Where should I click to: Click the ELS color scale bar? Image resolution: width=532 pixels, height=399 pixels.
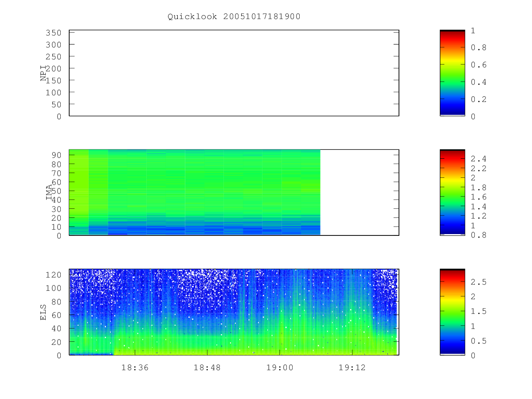coord(452,312)
